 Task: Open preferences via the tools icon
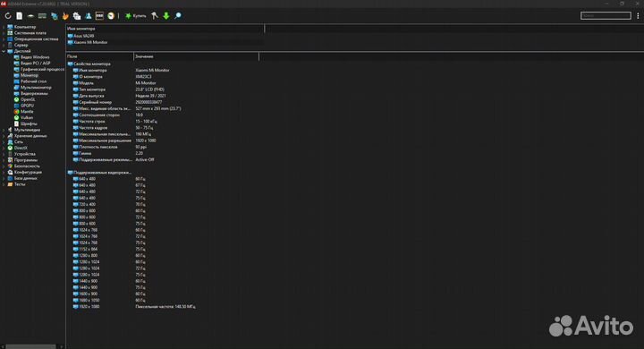(155, 16)
